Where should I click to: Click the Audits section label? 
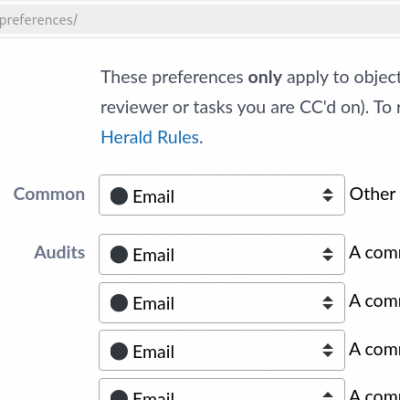point(60,252)
